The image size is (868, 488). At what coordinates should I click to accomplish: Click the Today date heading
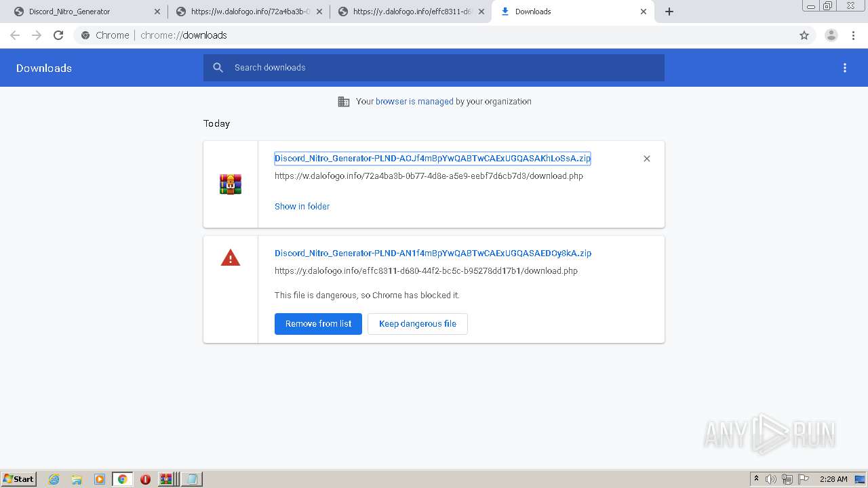[x=216, y=123]
